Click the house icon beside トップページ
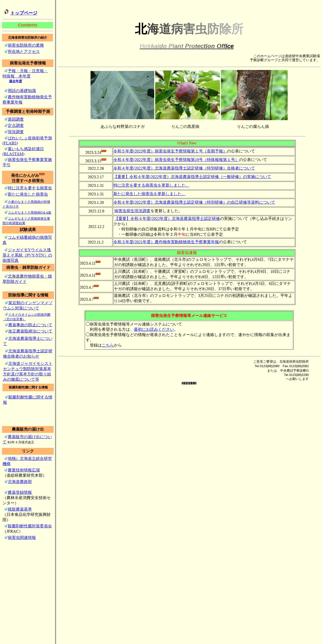The height and width of the screenshot is (644, 322). 6,12
